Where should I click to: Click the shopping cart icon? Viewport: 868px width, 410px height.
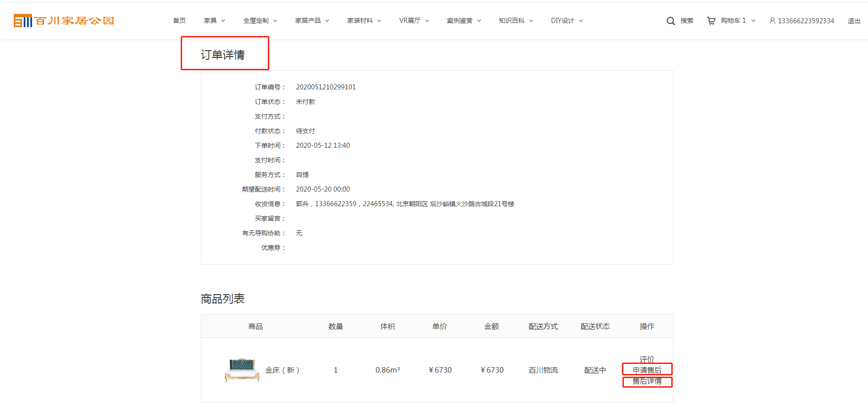pyautogui.click(x=711, y=21)
